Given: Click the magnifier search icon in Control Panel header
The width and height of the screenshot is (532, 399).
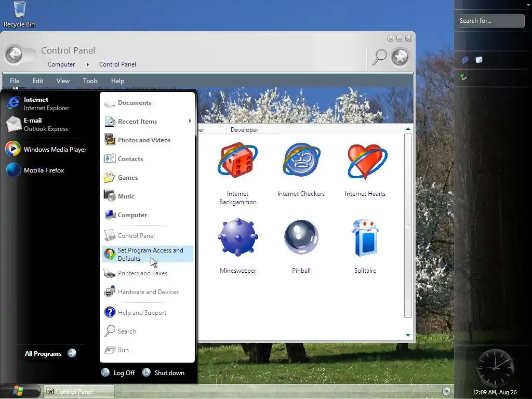Looking at the screenshot, I should click(x=379, y=57).
